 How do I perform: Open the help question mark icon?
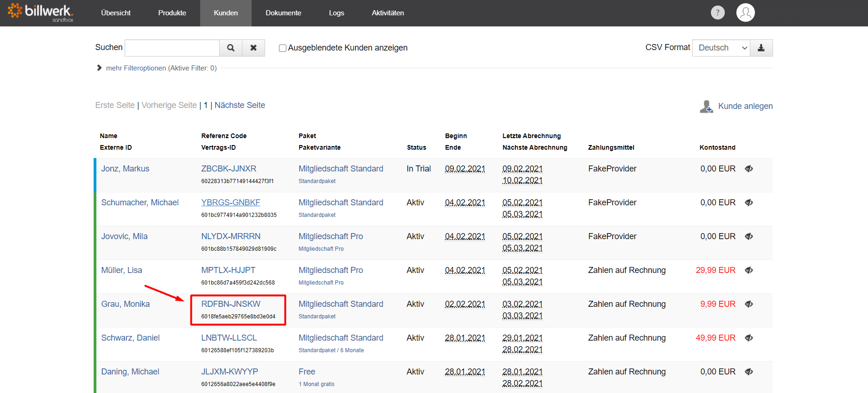tap(718, 13)
